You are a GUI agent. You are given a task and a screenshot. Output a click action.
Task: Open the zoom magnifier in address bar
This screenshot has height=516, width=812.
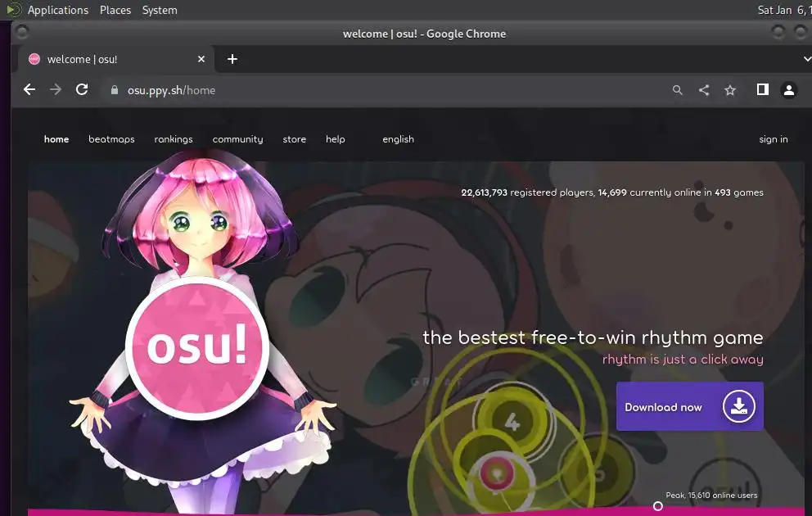point(678,90)
